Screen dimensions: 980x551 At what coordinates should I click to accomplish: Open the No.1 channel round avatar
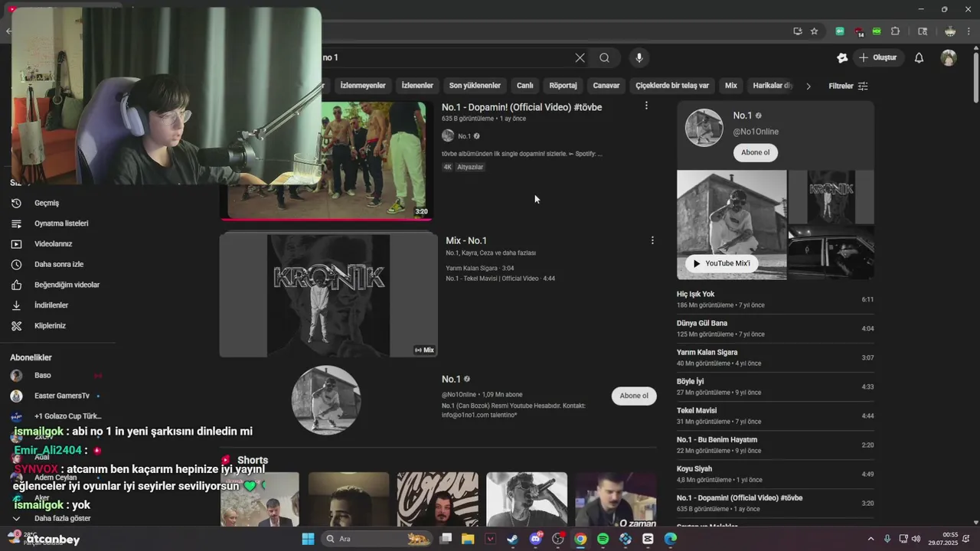pyautogui.click(x=326, y=400)
